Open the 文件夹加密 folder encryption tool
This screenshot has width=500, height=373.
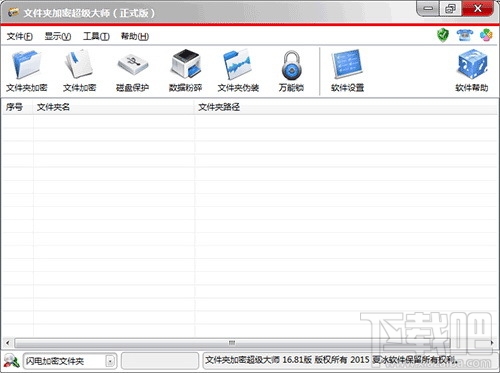pos(27,71)
